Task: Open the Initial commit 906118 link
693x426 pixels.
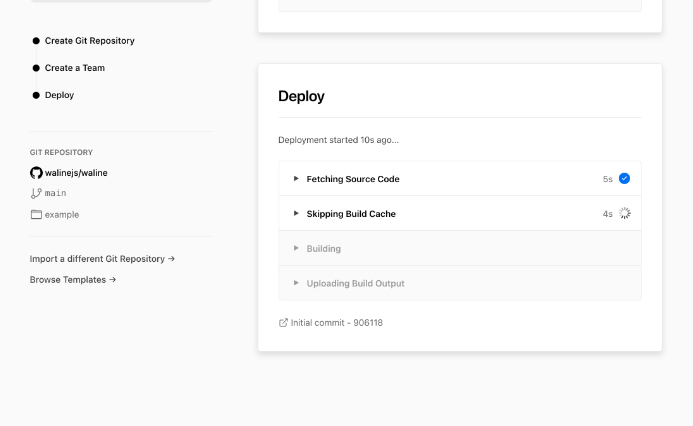Action: (336, 323)
